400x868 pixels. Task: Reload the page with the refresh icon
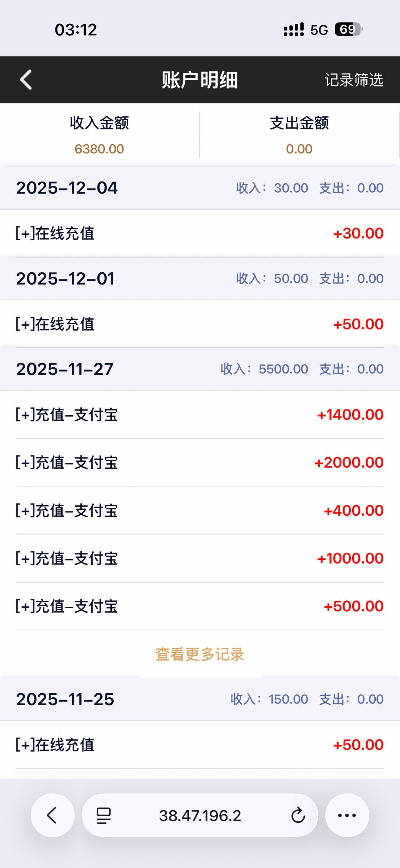coord(298,816)
